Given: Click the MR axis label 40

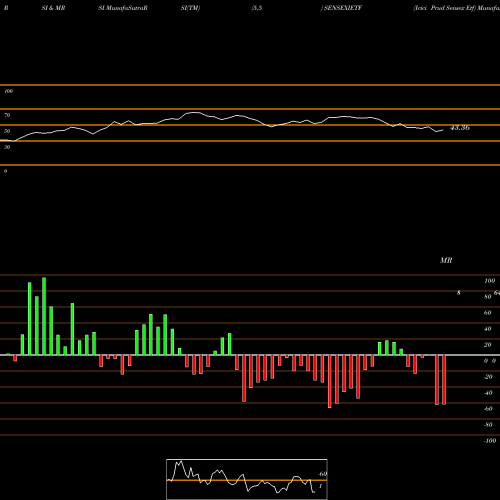Looking at the screenshot, I should pos(487,329).
